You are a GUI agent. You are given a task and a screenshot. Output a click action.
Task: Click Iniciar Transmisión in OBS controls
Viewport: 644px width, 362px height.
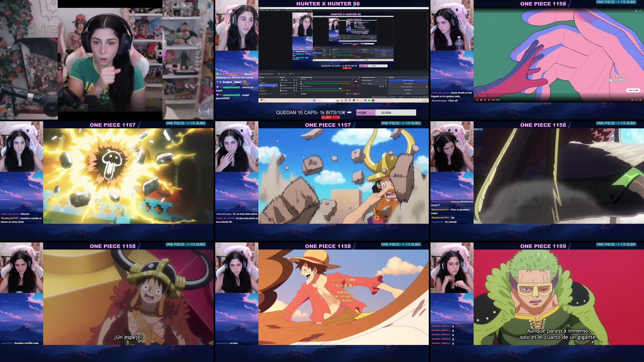pyautogui.click(x=408, y=80)
